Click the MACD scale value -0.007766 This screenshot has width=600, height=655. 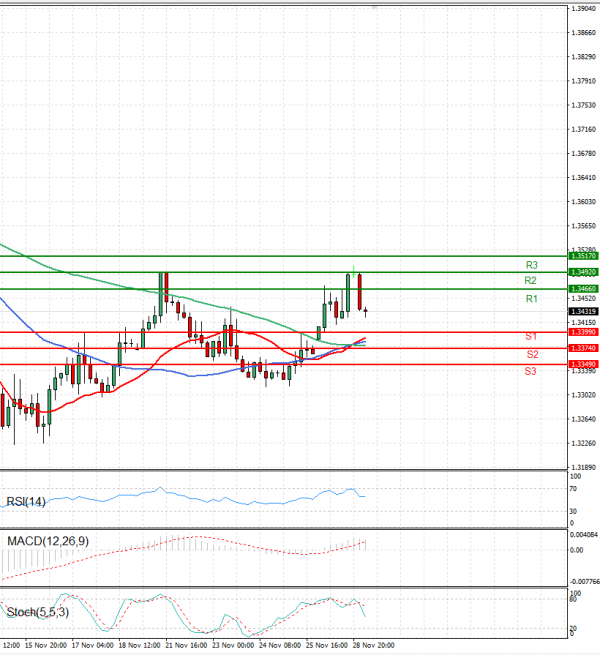[x=585, y=582]
